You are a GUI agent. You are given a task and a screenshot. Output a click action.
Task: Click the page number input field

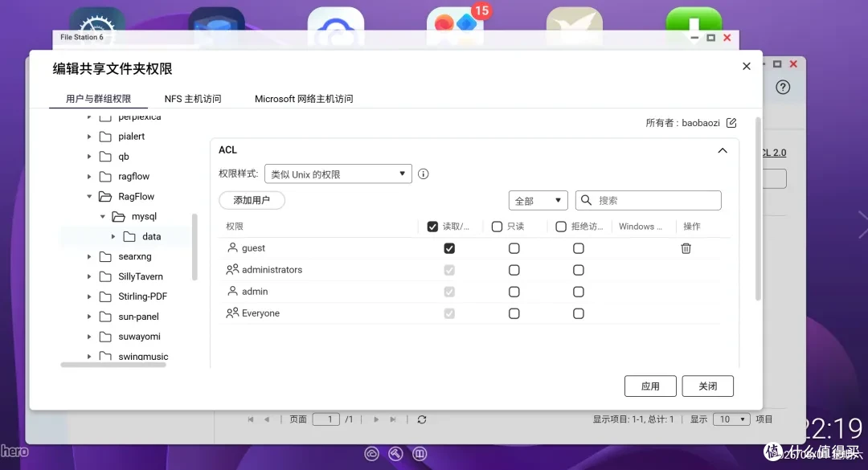tap(326, 419)
